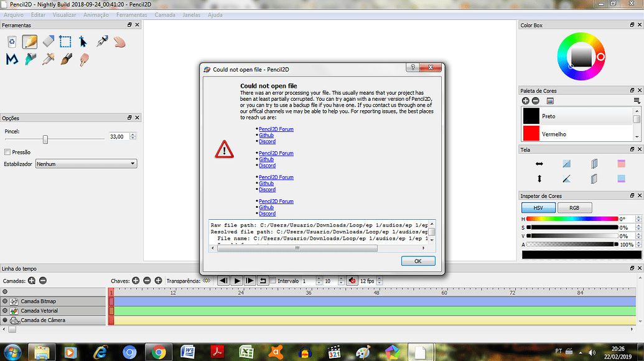Image resolution: width=644 pixels, height=361 pixels.
Task: Click OK in error dialog
Action: (x=418, y=261)
